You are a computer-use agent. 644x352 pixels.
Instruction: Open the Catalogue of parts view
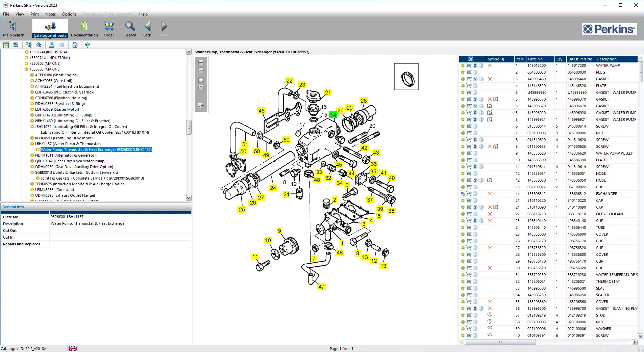50,29
